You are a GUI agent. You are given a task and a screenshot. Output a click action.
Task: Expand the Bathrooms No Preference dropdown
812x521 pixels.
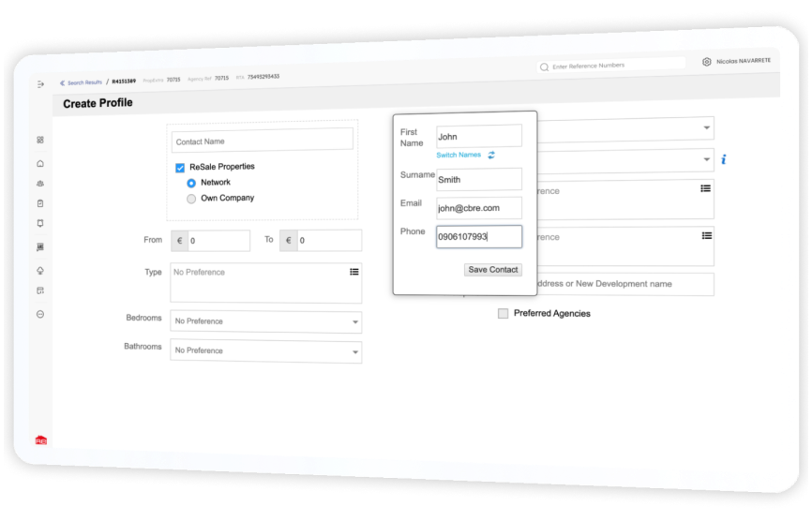tap(265, 351)
